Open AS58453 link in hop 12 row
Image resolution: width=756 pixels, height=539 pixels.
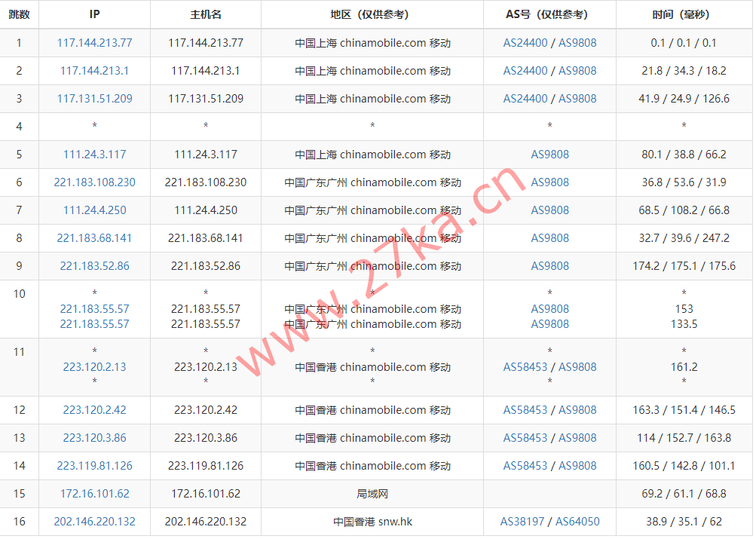click(x=525, y=410)
